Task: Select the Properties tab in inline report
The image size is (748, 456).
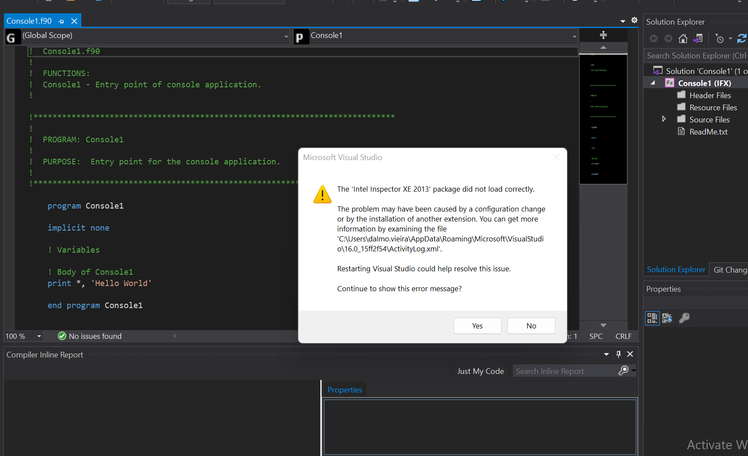Action: [344, 390]
